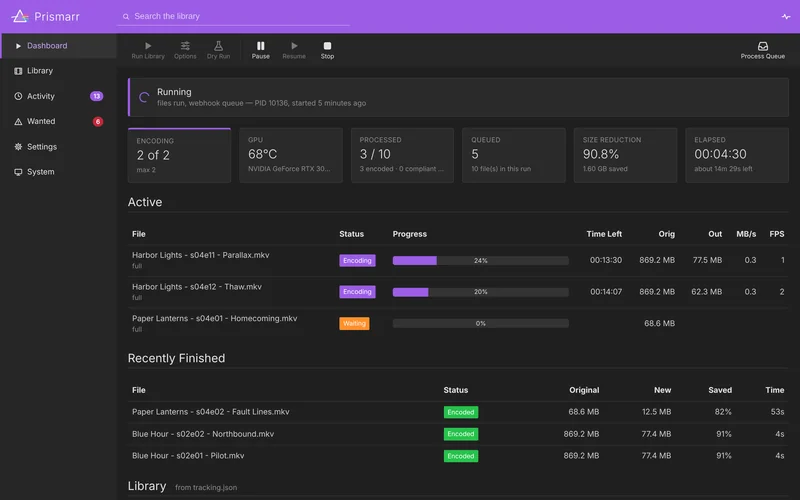Click Run Library in the toolbar

(148, 51)
